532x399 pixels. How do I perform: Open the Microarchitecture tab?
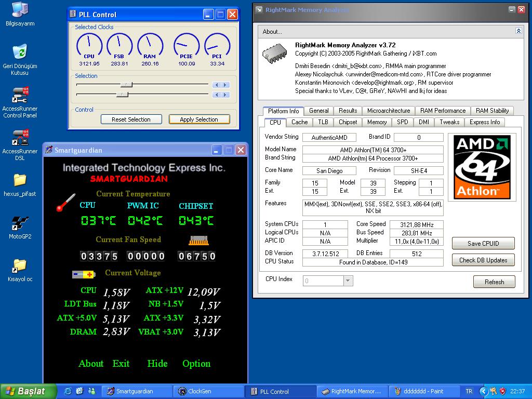point(389,111)
